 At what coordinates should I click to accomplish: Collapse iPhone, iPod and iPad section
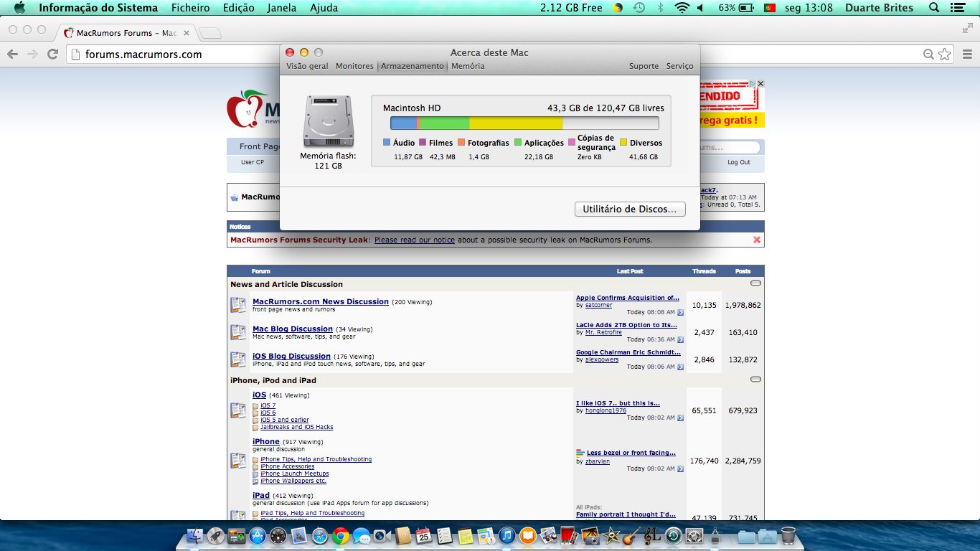pyautogui.click(x=755, y=379)
